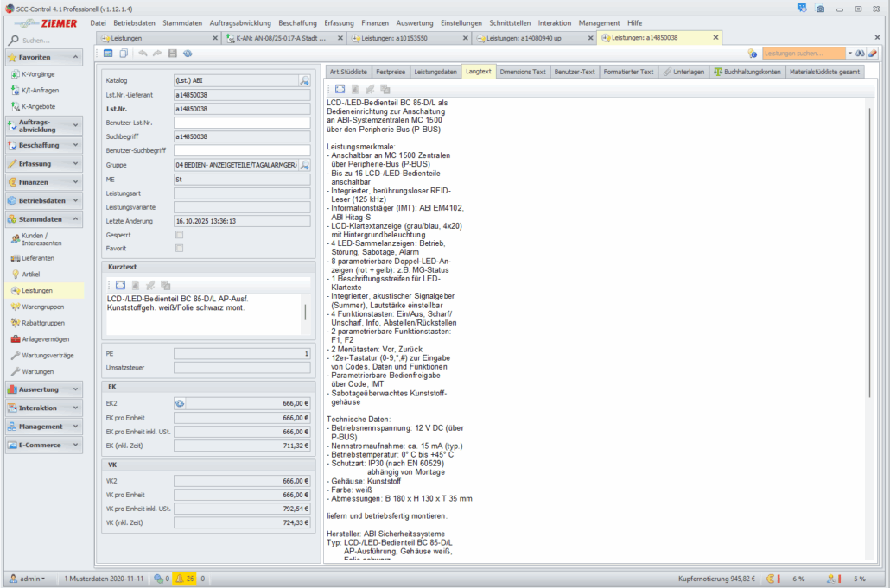Open the Finanzen menu
This screenshot has width=890, height=588.
374,22
